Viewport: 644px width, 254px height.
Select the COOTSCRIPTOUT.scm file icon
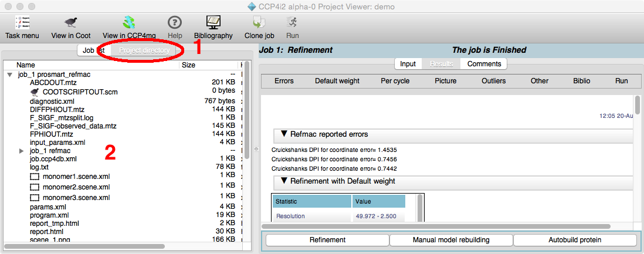click(35, 92)
